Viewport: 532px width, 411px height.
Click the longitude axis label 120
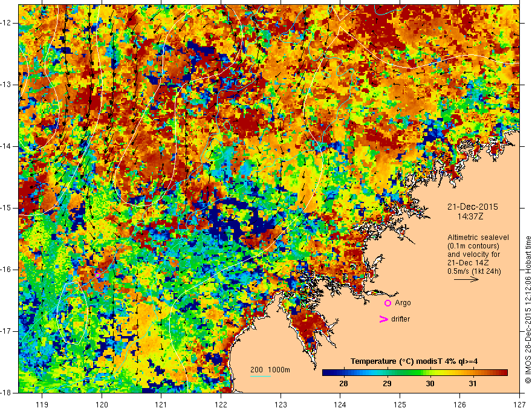click(102, 404)
